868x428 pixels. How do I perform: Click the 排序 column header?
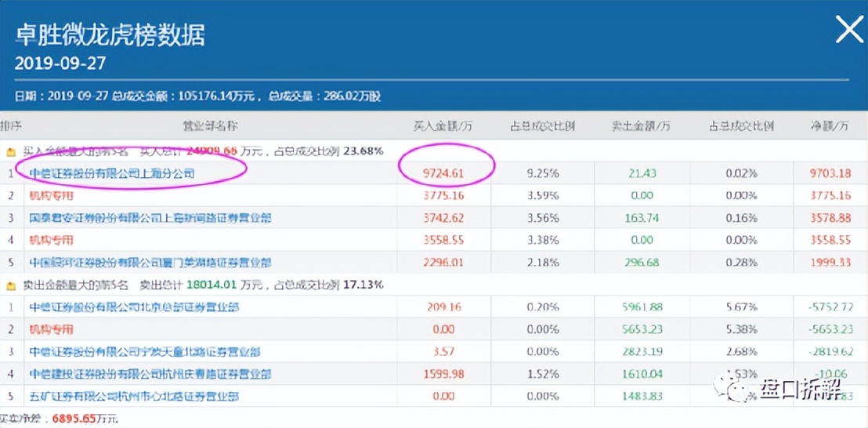point(10,125)
